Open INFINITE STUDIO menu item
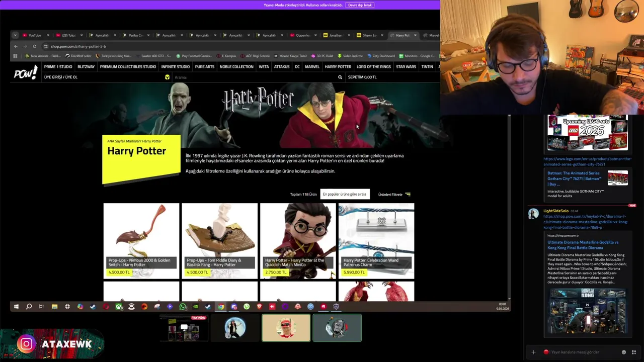The height and width of the screenshot is (362, 644). pos(176,66)
